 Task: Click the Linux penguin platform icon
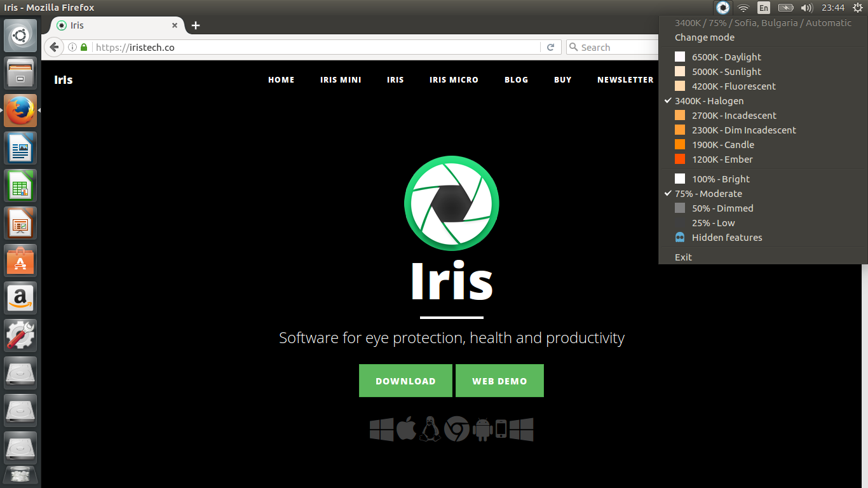click(430, 429)
